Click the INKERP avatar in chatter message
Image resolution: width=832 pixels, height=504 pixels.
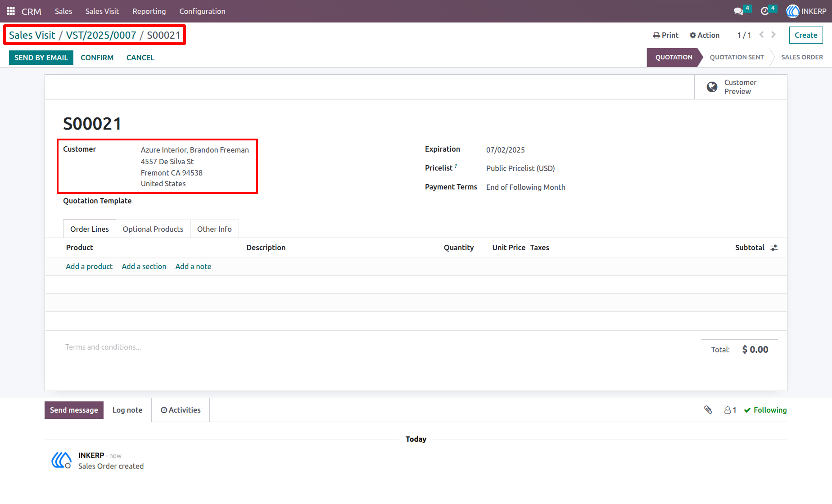61,460
